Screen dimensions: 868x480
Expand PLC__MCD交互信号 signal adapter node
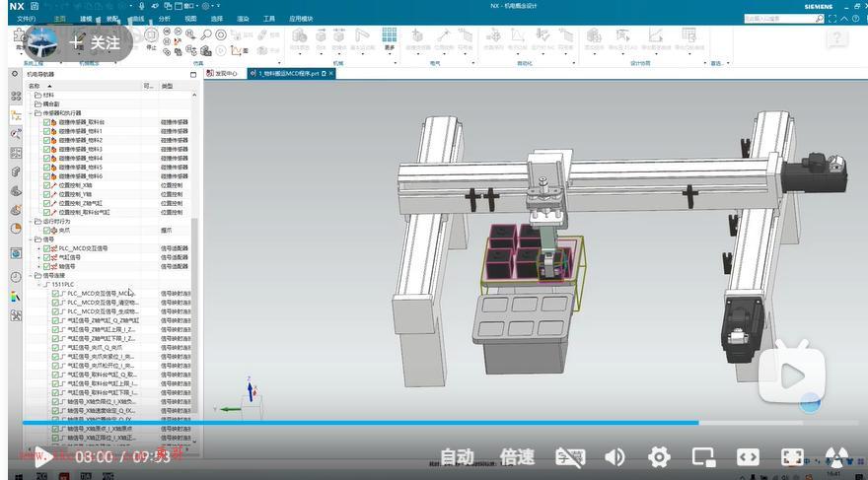[39, 248]
